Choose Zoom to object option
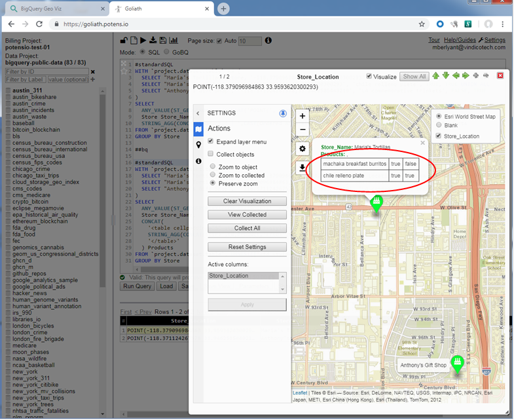 (x=213, y=167)
